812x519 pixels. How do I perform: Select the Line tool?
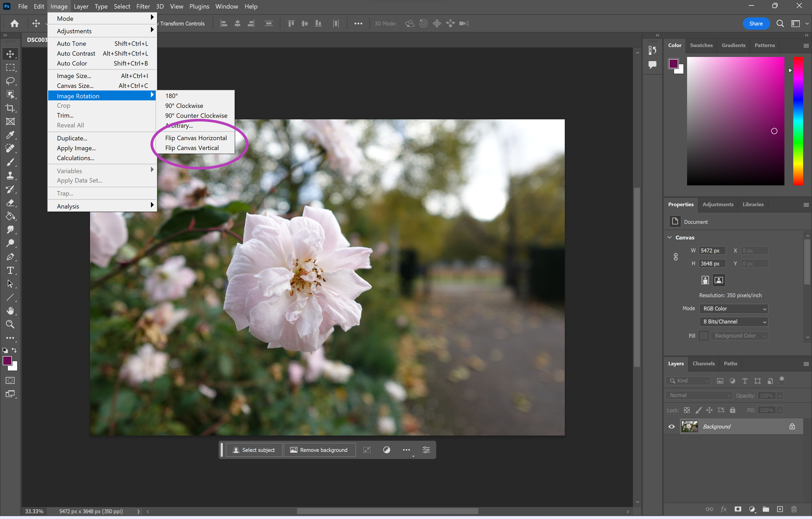(10, 297)
